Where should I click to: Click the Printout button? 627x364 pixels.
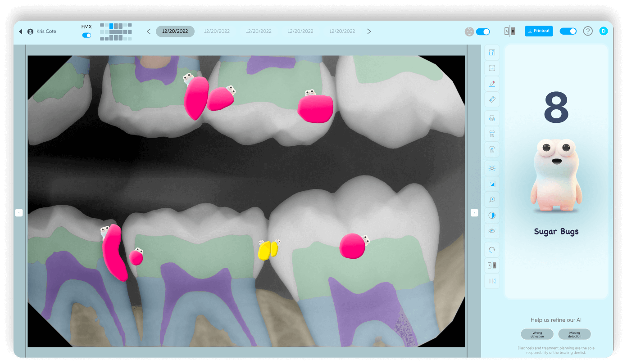click(x=539, y=31)
